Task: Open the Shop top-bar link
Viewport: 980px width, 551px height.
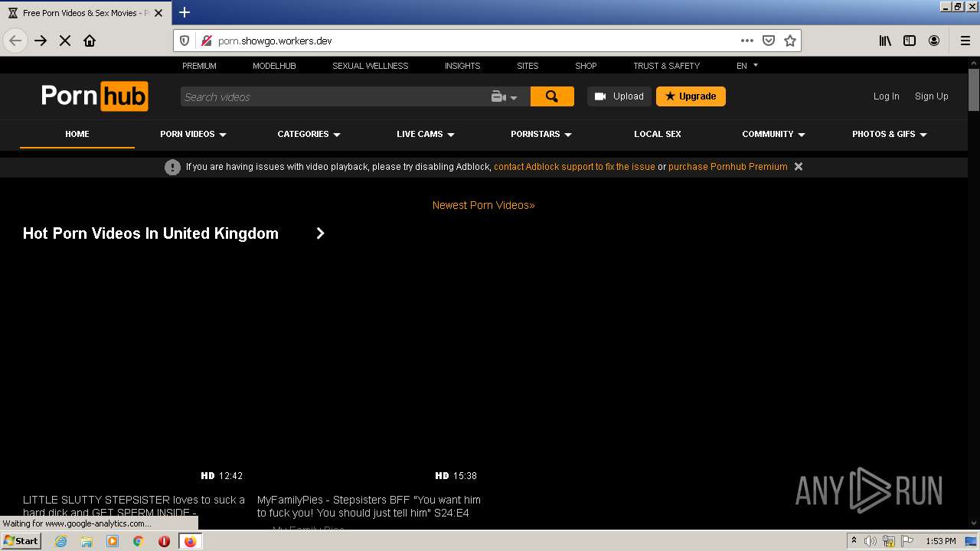Action: 586,66
